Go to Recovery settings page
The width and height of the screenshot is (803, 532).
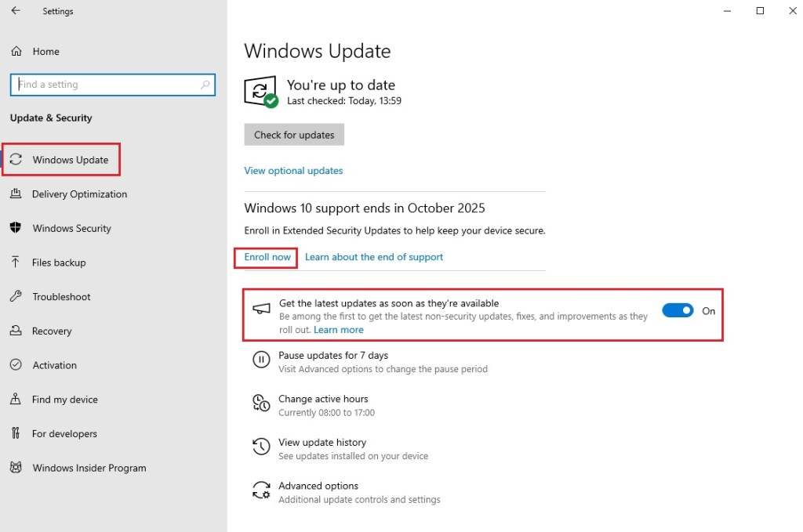52,331
